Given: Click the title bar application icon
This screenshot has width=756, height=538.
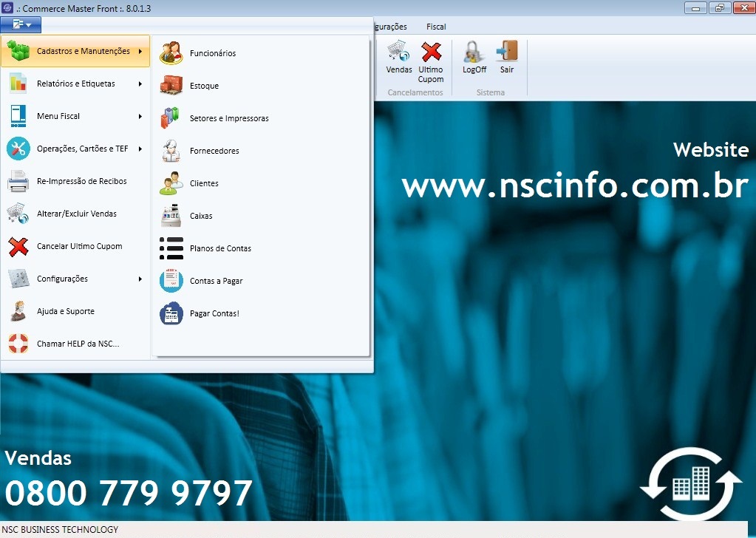Looking at the screenshot, I should [7, 7].
